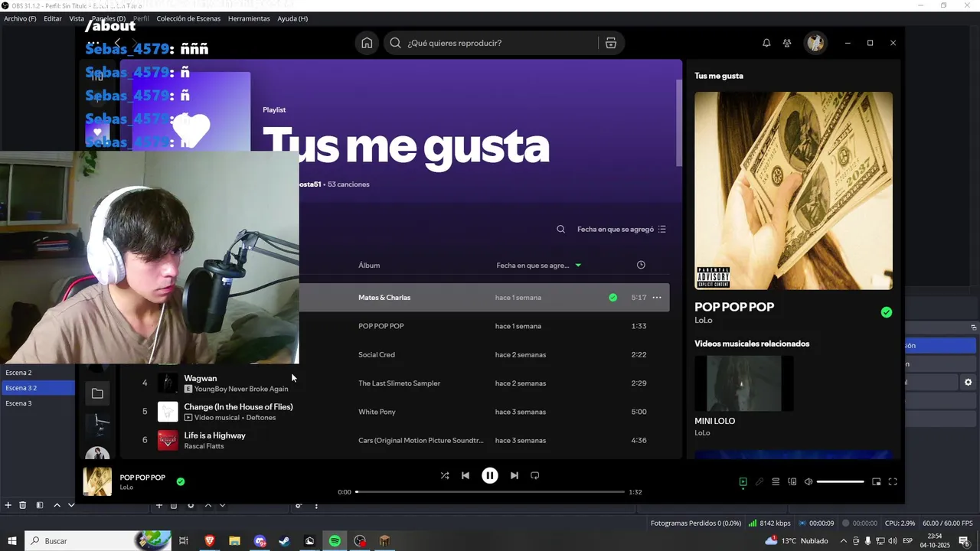The height and width of the screenshot is (551, 980).
Task: Toggle liked checkmark in the Mates & Charlas row
Action: (612, 298)
